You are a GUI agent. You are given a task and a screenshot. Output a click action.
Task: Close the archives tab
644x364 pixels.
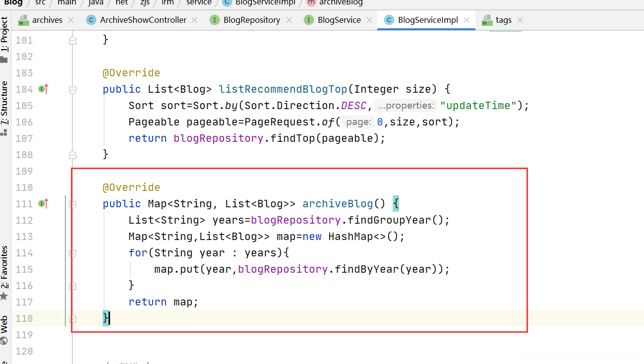point(71,20)
